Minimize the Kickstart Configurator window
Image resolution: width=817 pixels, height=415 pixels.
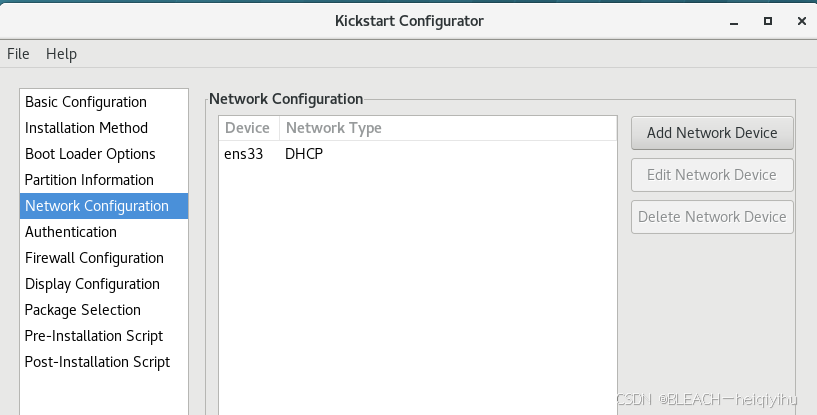pyautogui.click(x=734, y=21)
